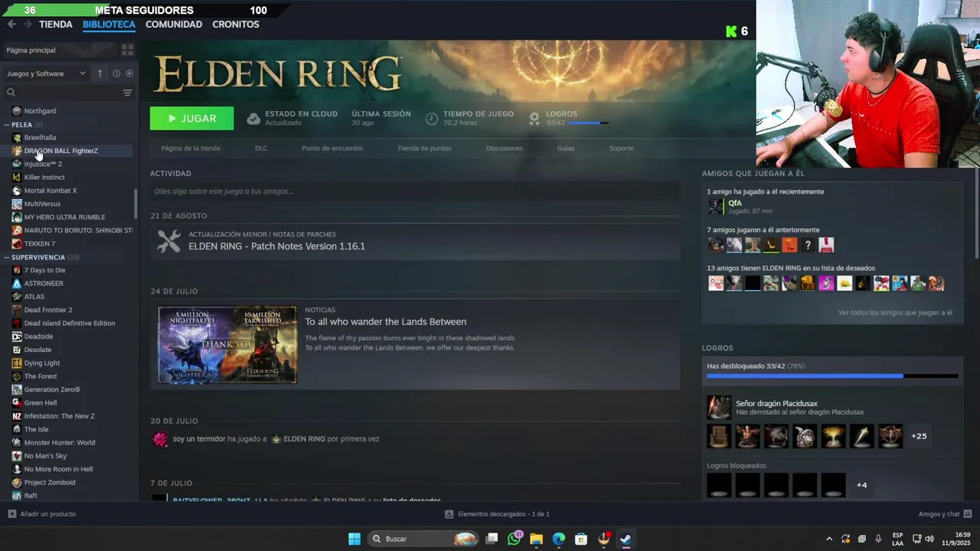Open the Soporte tab
Screen dimensions: 980x551
coord(622,148)
